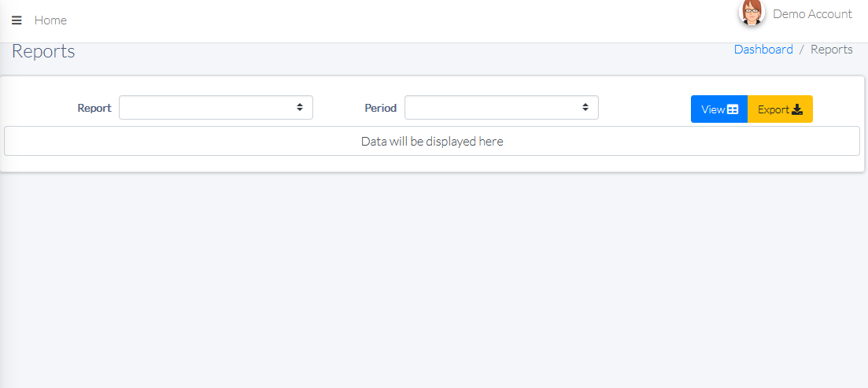Click the table icon on View
Screen dimensions: 868x388
tap(733, 109)
